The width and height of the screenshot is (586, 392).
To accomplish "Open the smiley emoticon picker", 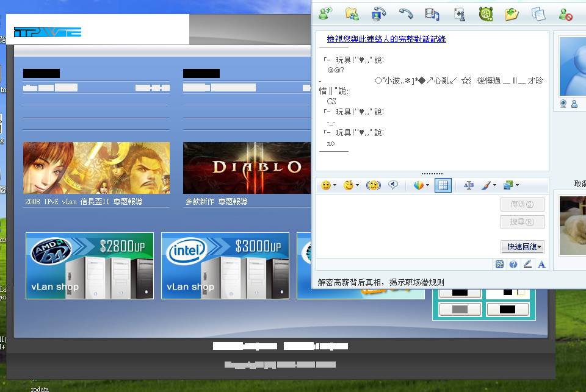I will (326, 185).
